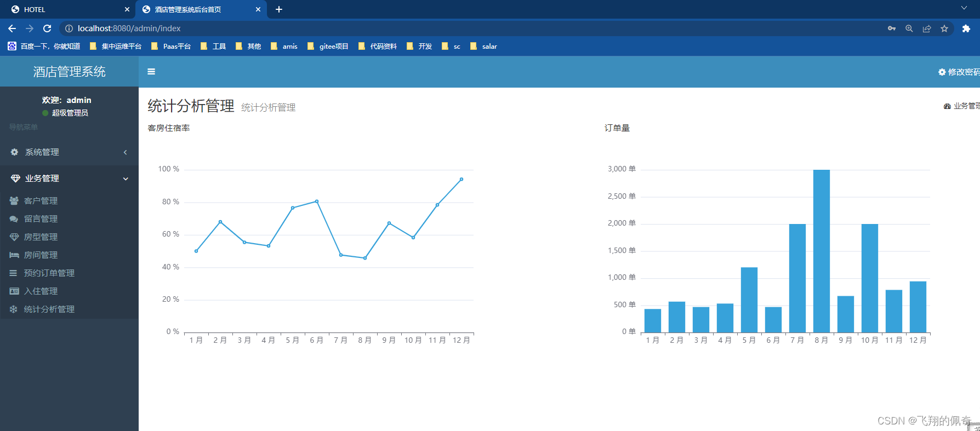Bookmark this page with the star icon
Screen dimensions: 980x431
(944, 28)
